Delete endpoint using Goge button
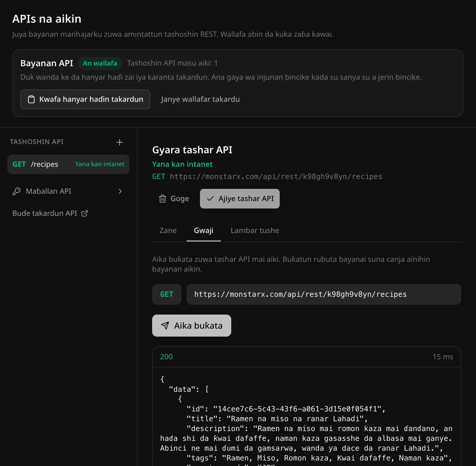The height and width of the screenshot is (466, 476). click(174, 199)
